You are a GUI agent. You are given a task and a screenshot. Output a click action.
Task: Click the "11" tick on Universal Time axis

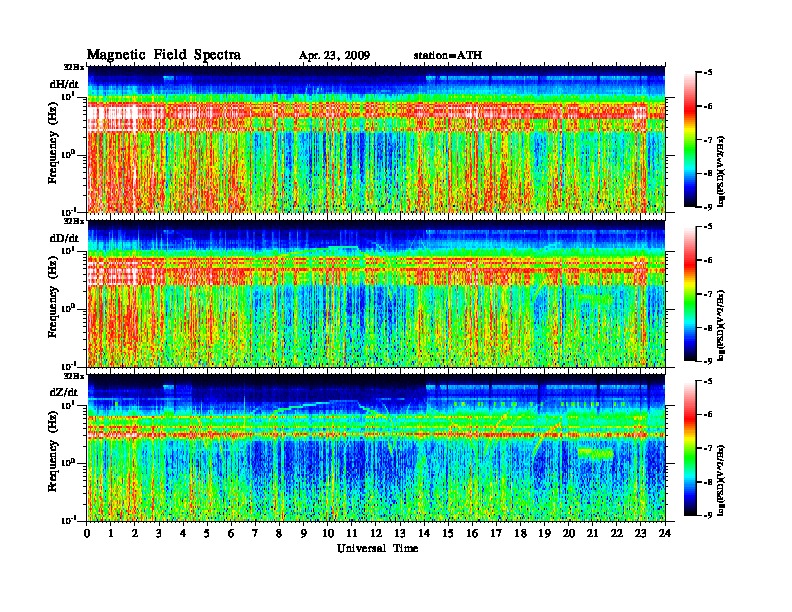coord(352,533)
